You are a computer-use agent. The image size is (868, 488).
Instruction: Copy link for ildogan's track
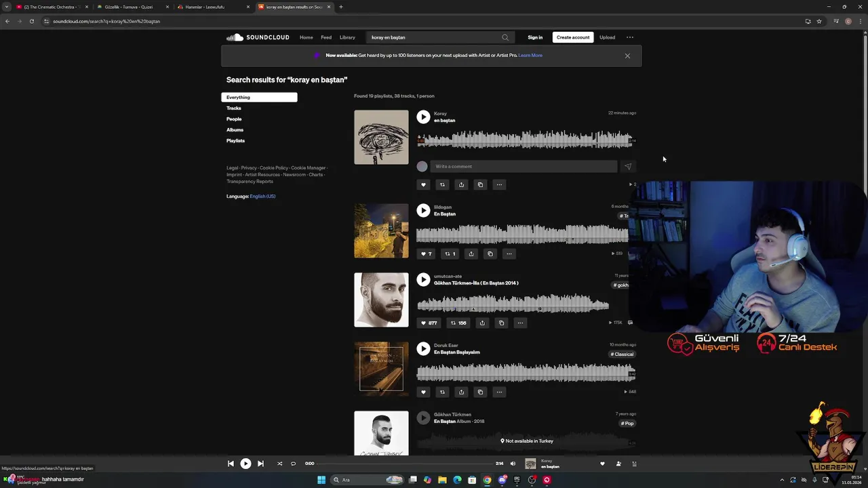coord(490,253)
